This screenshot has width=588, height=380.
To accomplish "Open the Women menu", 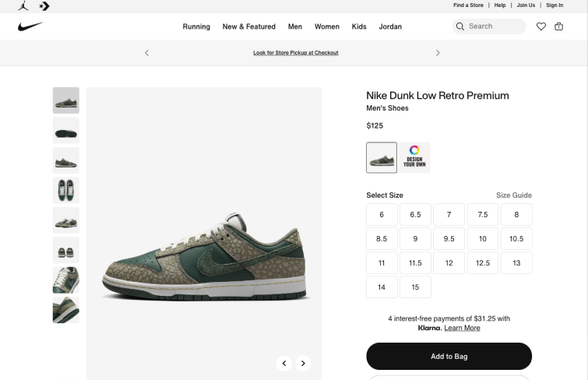I will [326, 26].
